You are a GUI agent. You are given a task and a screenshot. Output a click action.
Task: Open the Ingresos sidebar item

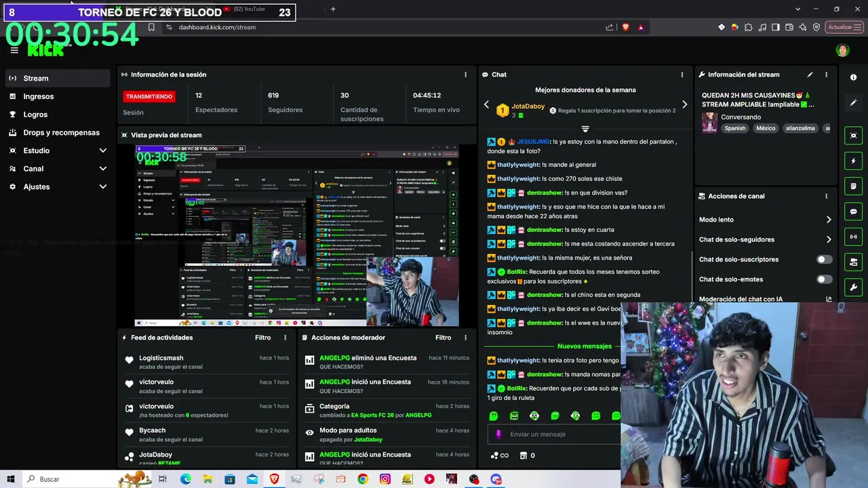pos(57,96)
